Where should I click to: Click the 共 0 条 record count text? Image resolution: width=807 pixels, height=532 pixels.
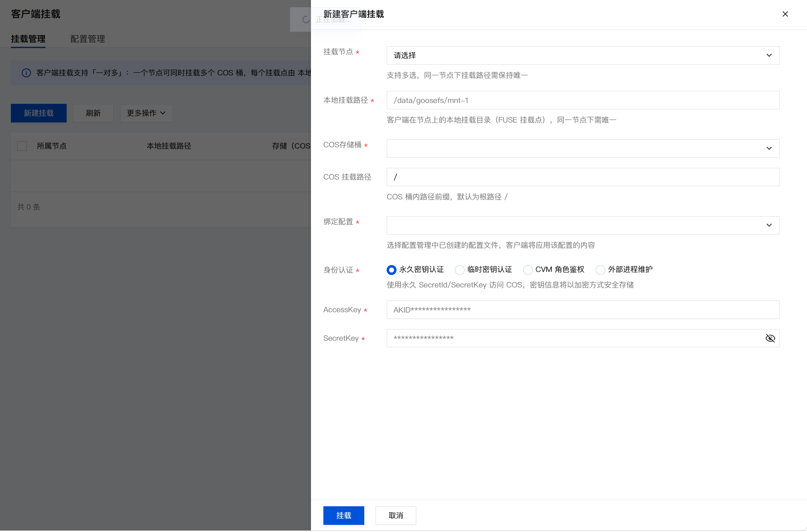coord(29,207)
